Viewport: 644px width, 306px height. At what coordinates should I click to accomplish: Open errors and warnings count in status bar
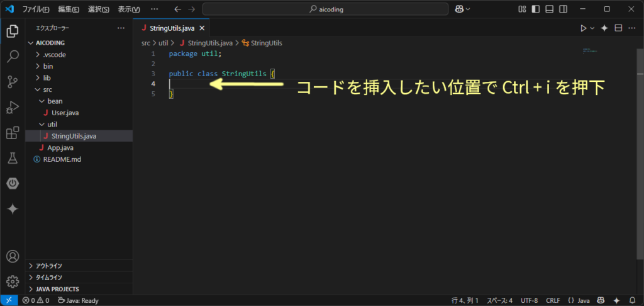coord(36,301)
